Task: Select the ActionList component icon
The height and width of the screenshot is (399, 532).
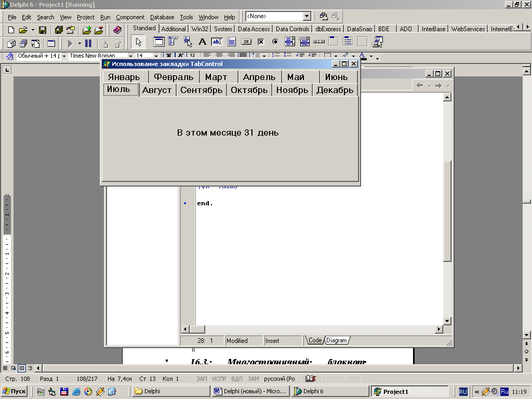Action: [377, 42]
